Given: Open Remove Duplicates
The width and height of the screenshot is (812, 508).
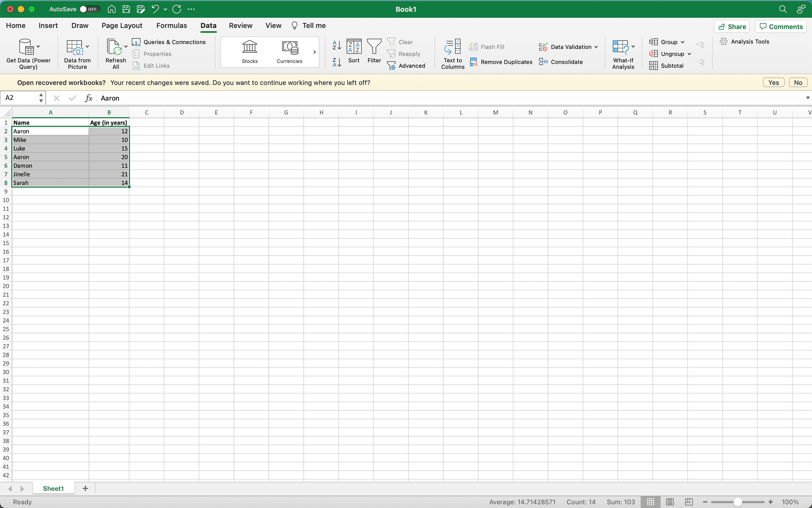Looking at the screenshot, I should (500, 62).
